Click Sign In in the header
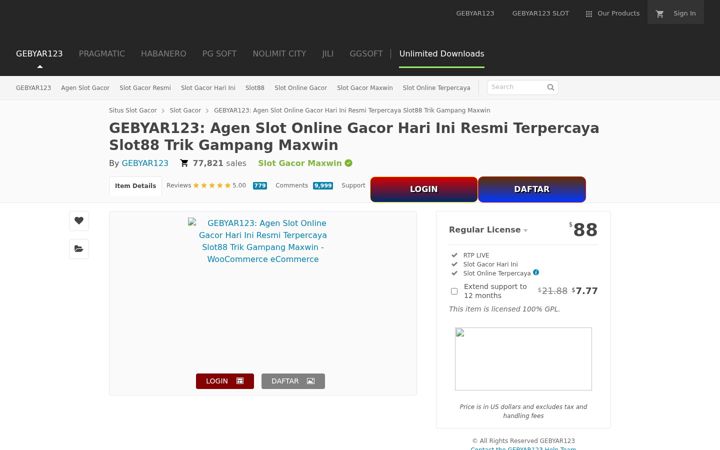The height and width of the screenshot is (450, 720). (x=684, y=14)
